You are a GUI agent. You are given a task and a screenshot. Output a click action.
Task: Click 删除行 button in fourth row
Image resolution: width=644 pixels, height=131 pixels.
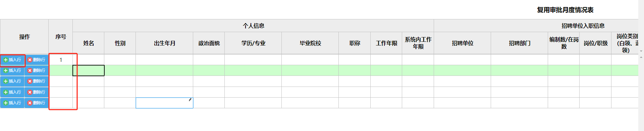[37, 92]
